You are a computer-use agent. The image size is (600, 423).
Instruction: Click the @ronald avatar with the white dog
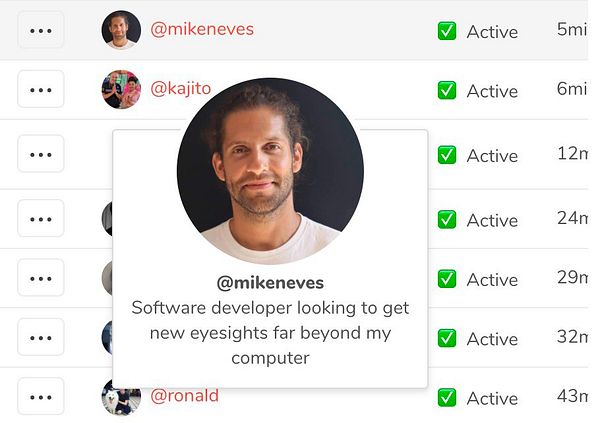(x=121, y=398)
